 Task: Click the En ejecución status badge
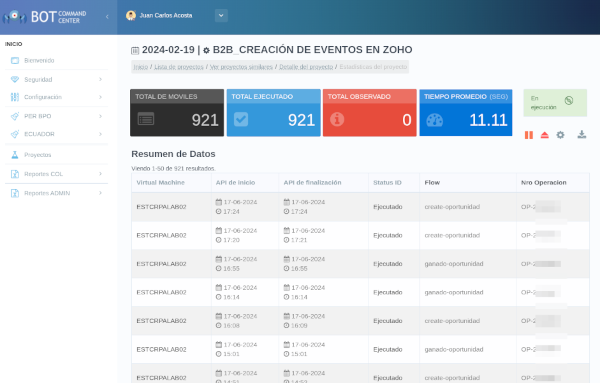pyautogui.click(x=555, y=103)
